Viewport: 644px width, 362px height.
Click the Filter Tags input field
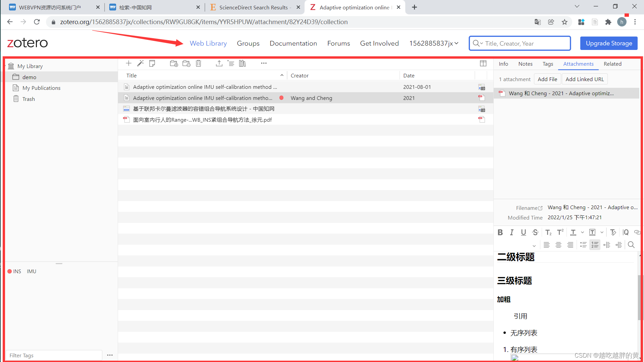pos(54,355)
